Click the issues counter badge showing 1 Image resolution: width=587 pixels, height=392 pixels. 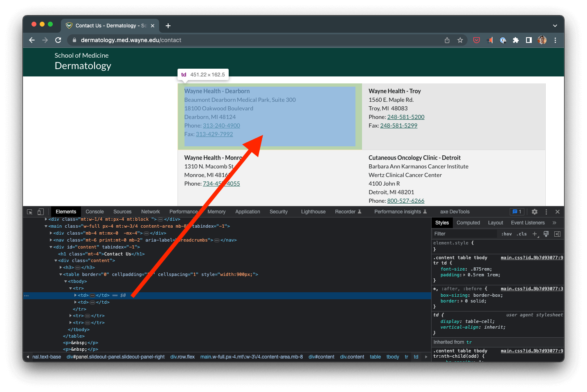[517, 211]
